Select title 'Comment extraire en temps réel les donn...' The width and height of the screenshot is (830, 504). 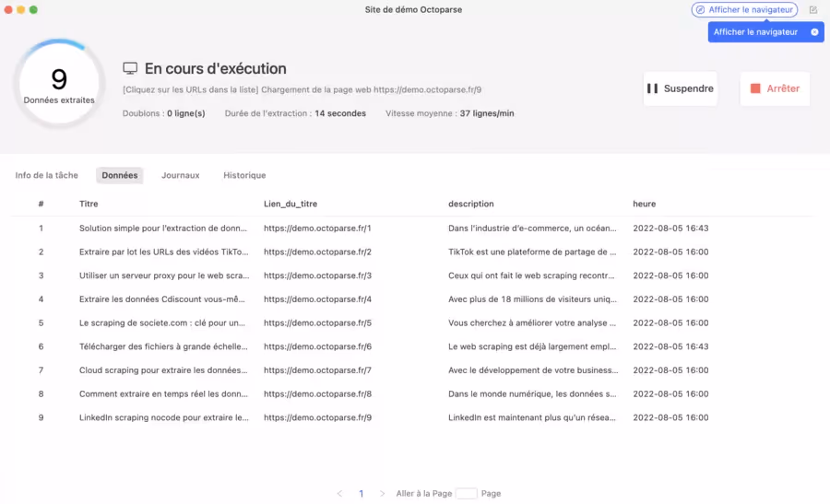coord(163,393)
